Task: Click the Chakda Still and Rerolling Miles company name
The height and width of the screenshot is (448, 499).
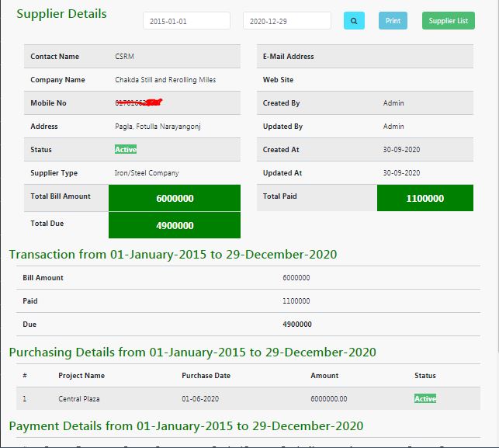Action: [x=165, y=79]
